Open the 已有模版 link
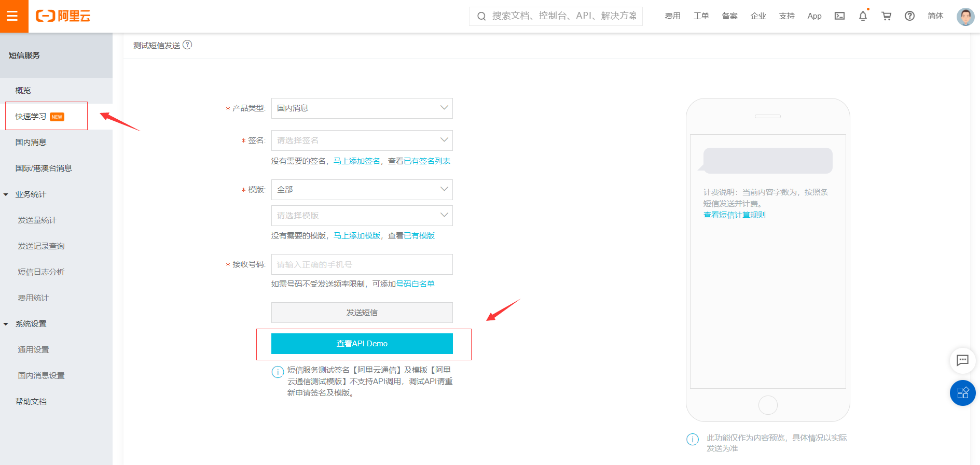This screenshot has height=465, width=980. 419,236
